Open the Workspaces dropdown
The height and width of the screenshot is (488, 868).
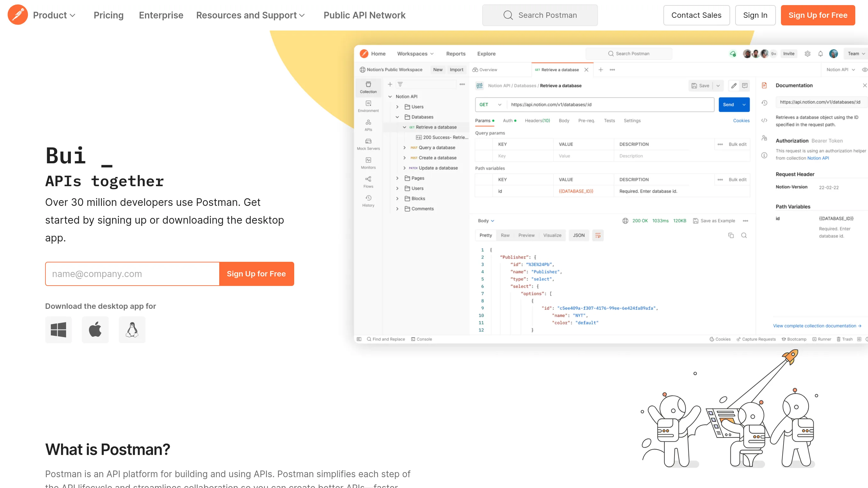[415, 54]
